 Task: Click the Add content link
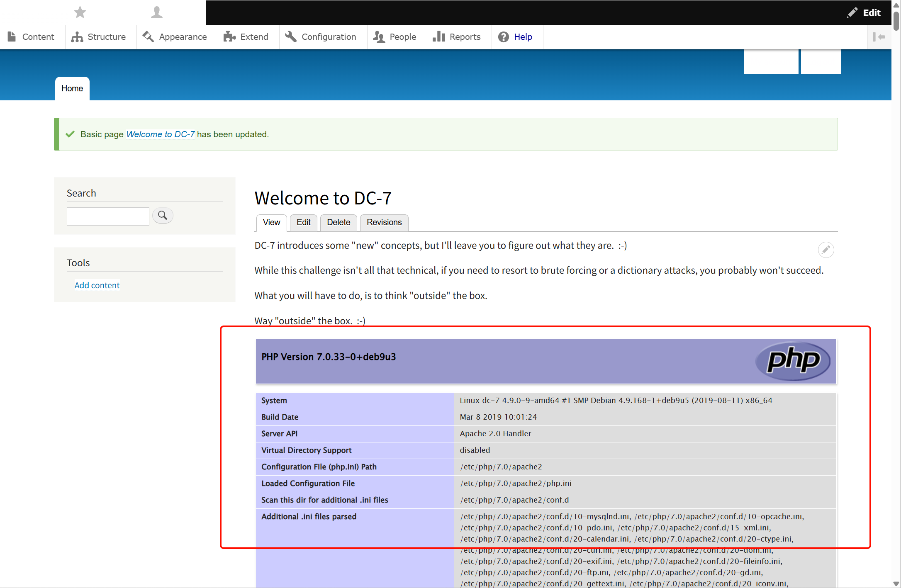[x=97, y=285]
